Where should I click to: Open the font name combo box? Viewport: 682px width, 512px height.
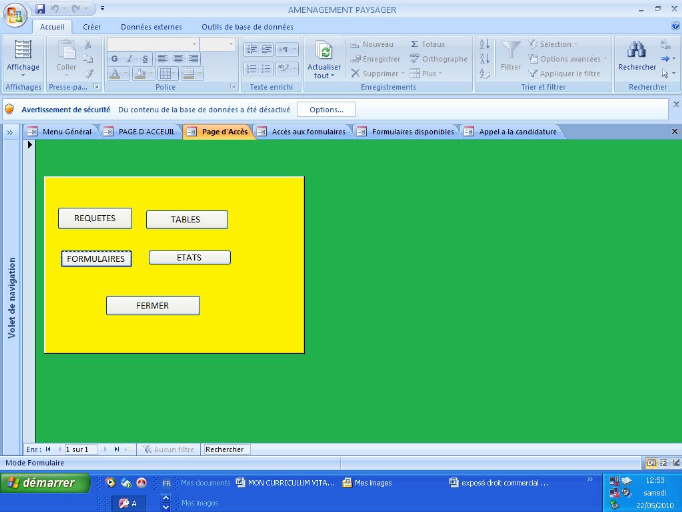point(154,44)
